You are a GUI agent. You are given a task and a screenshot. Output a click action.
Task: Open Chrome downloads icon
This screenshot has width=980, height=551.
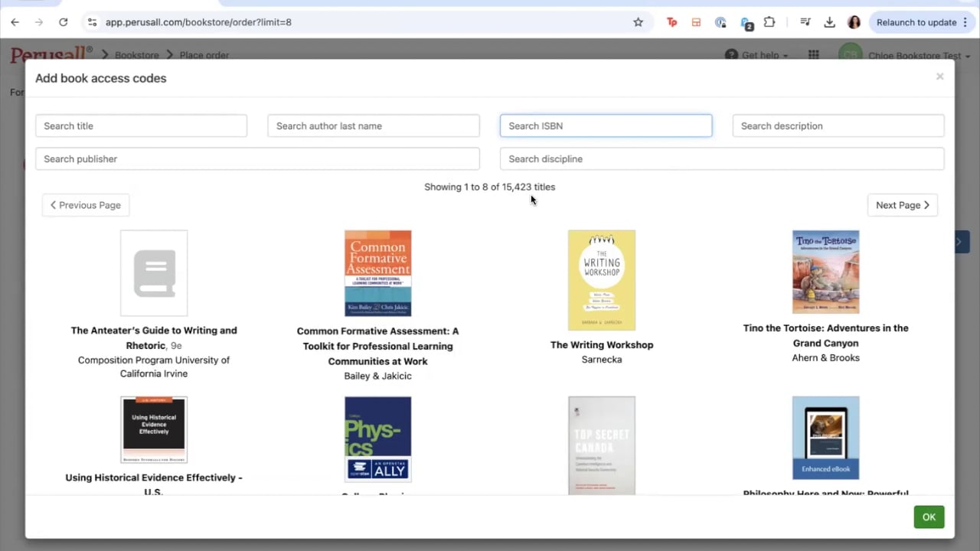click(829, 22)
